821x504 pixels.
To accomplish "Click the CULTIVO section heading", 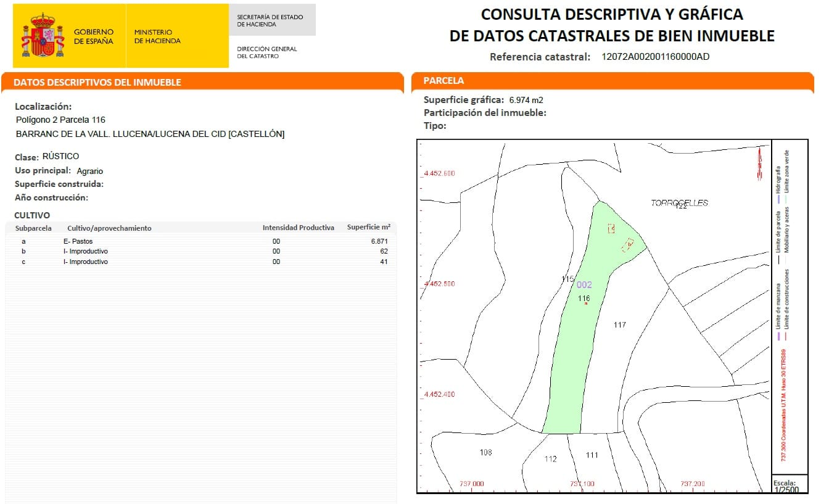I will (x=32, y=215).
